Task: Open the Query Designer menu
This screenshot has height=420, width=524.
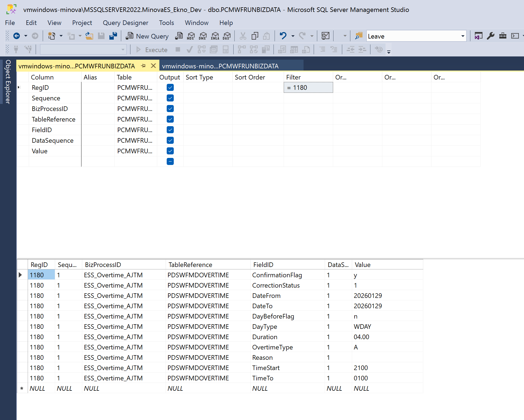Action: 125,23
